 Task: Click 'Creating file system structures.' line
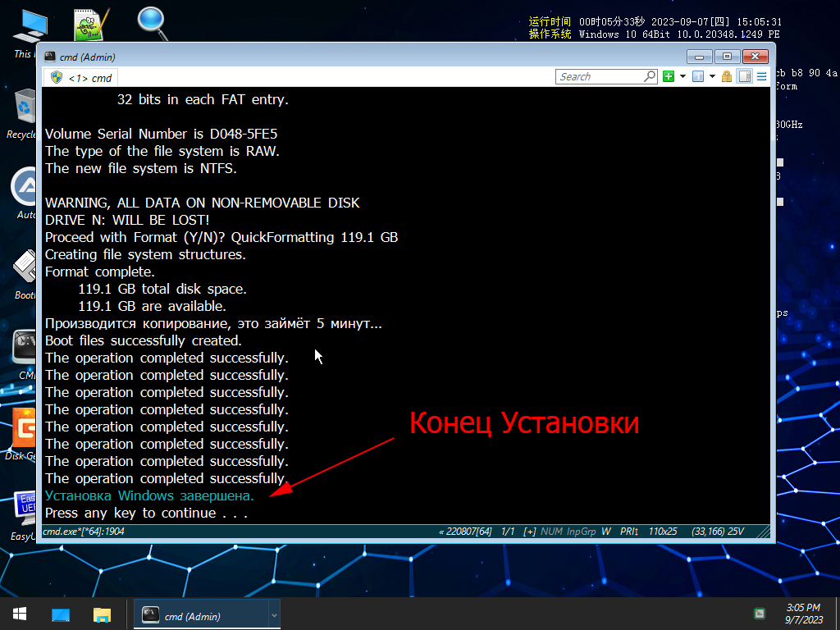(146, 254)
